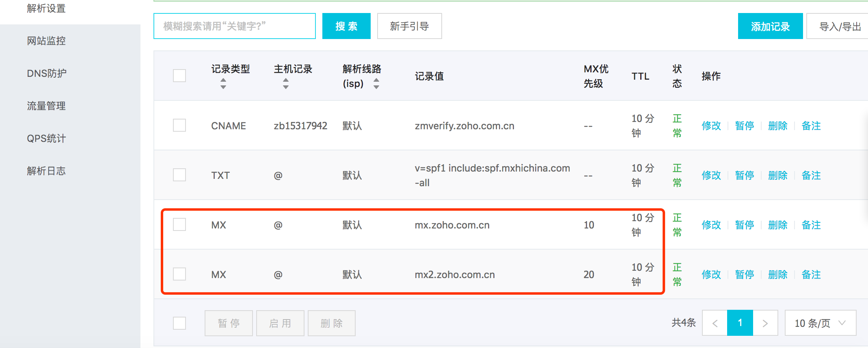Viewport: 868px width, 348px height.
Task: Open 导入/导出 options
Action: tap(837, 26)
